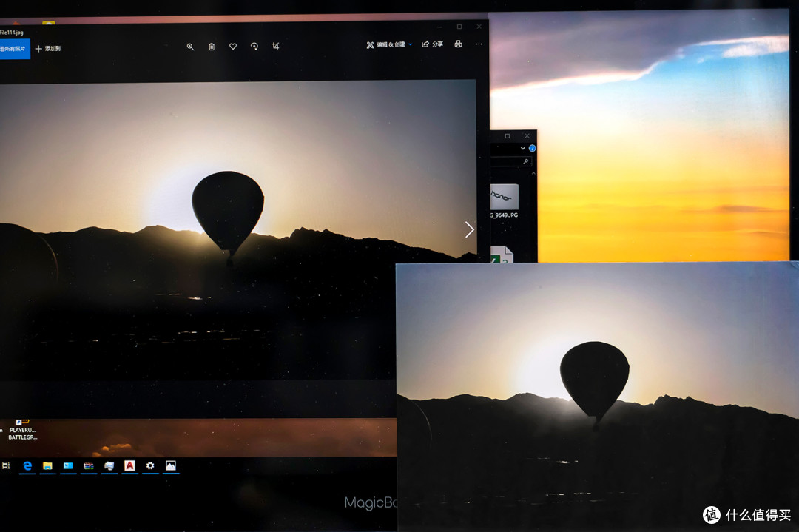This screenshot has height=532, width=799.
Task: Delete the photo with the trash icon
Action: coord(212,47)
